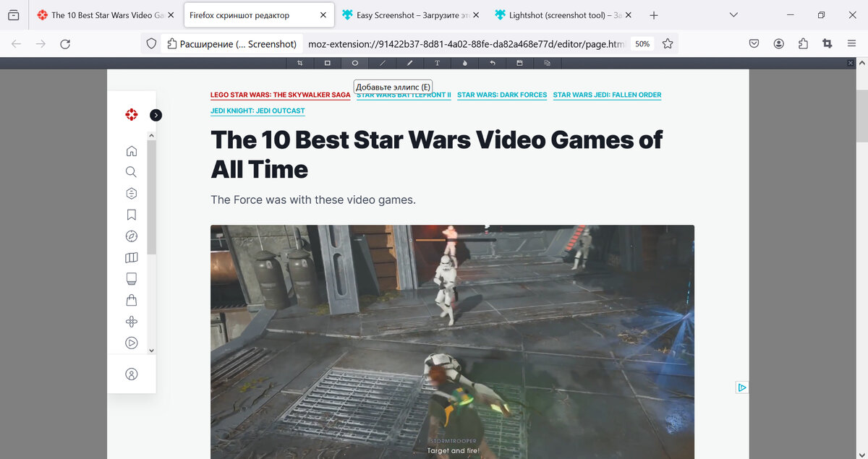Select the line drawing tool

click(382, 63)
